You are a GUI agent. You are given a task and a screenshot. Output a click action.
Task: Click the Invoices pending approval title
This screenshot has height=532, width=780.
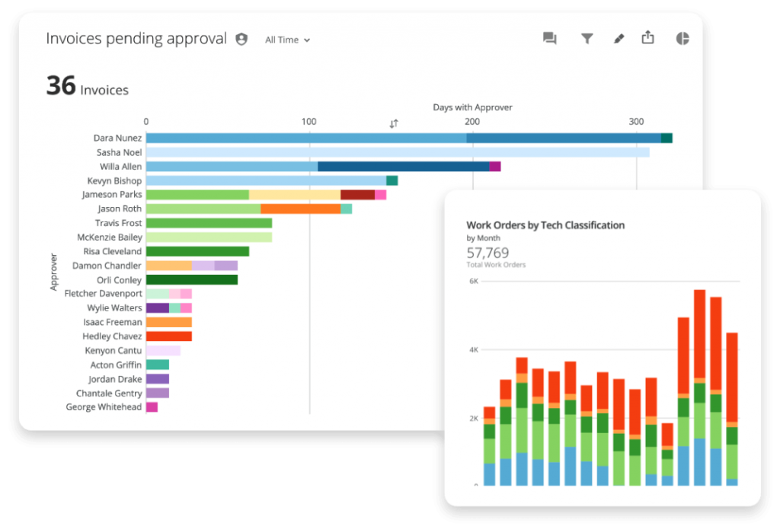tap(136, 38)
